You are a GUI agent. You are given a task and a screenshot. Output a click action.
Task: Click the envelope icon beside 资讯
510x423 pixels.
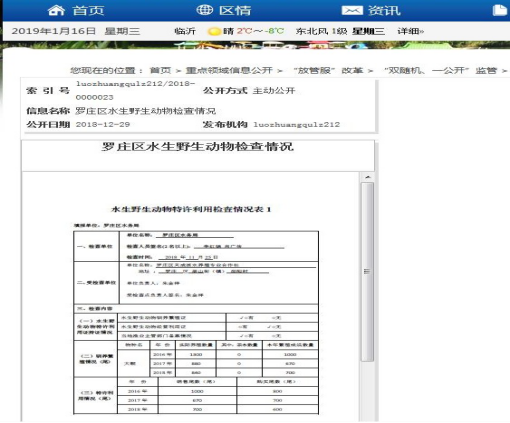(352, 11)
